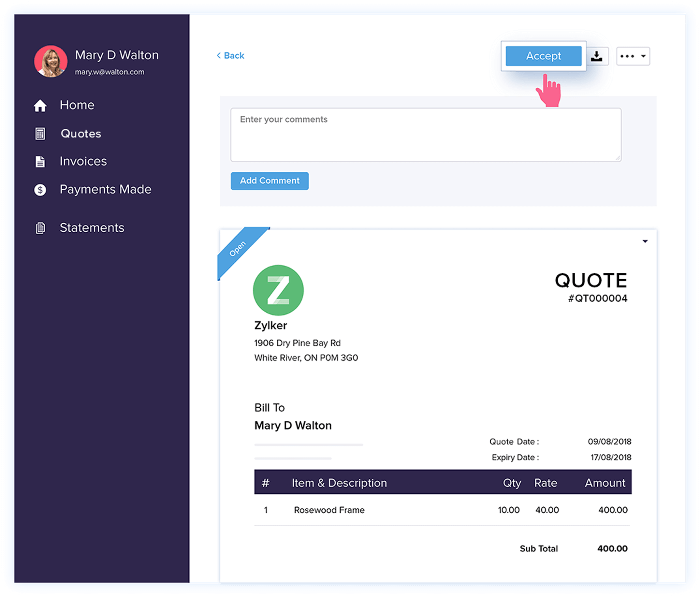Open the quote options chevron on the document

pyautogui.click(x=645, y=241)
